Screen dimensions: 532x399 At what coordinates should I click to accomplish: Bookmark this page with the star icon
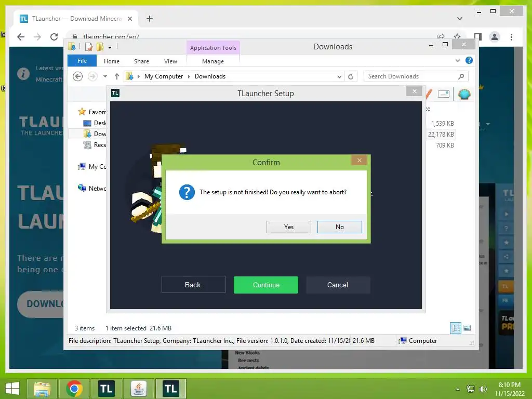point(457,37)
